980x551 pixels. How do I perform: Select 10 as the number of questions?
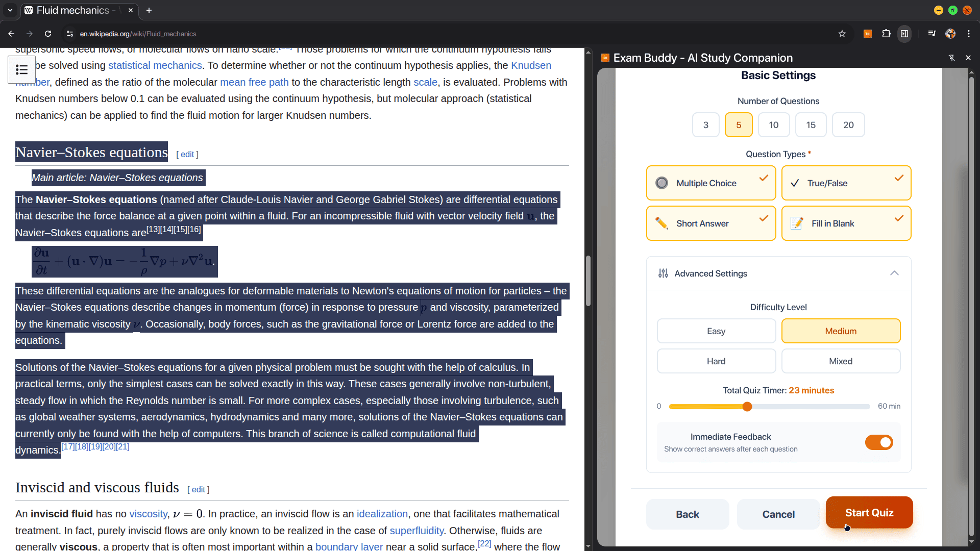773,125
